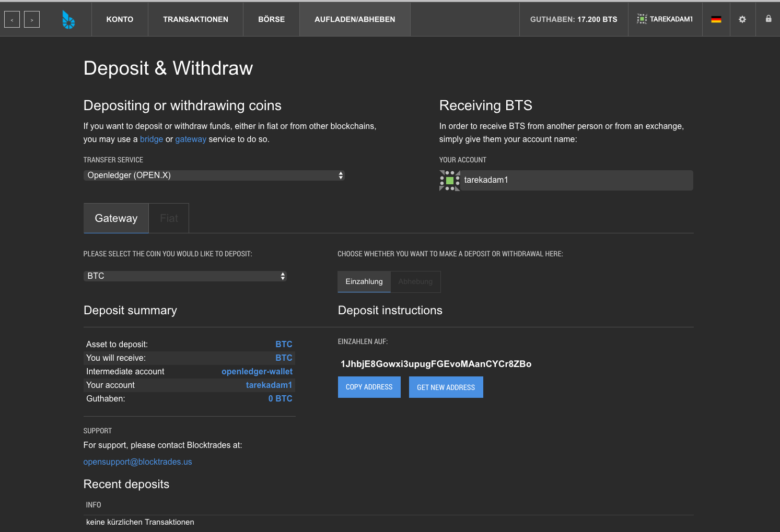Click the 'Receiving BTS' heading

click(486, 105)
